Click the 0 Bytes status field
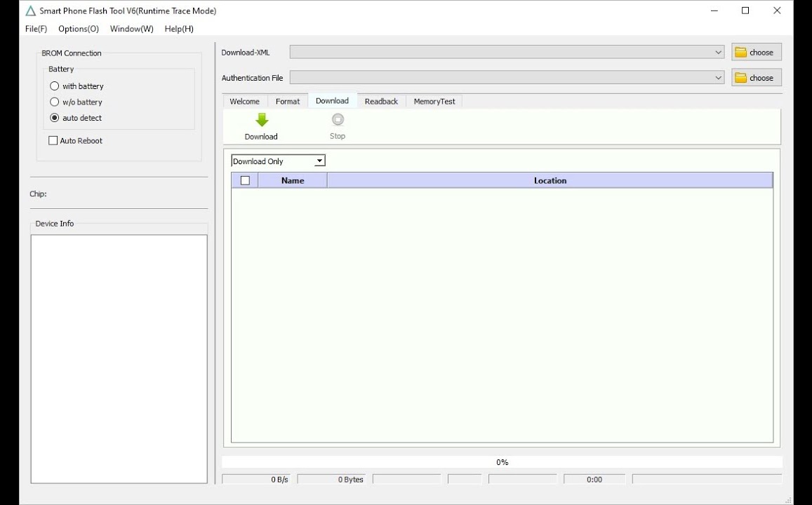 point(331,480)
